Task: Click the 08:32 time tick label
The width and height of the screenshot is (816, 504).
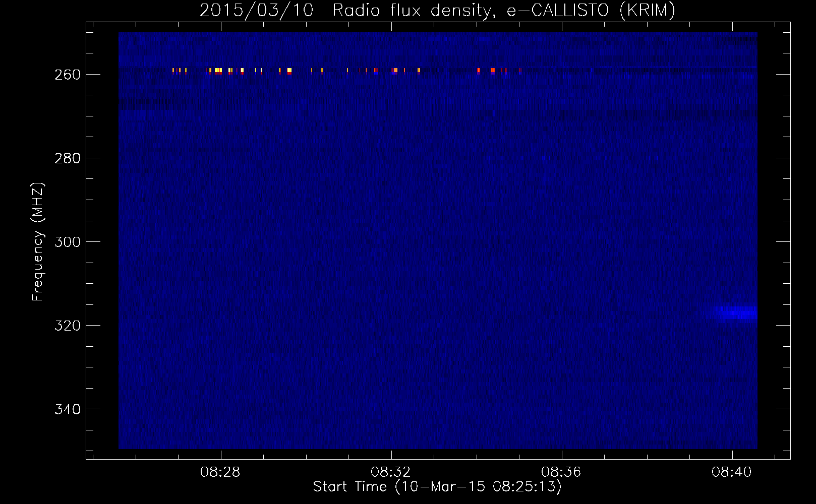Action: point(391,472)
